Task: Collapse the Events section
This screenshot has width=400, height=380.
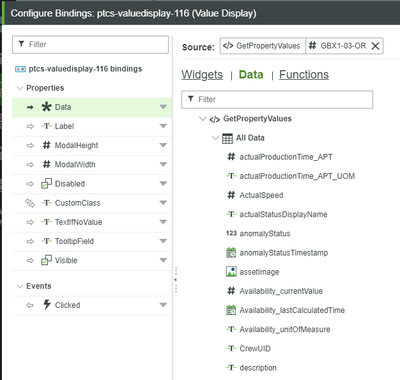Action: click(x=20, y=286)
